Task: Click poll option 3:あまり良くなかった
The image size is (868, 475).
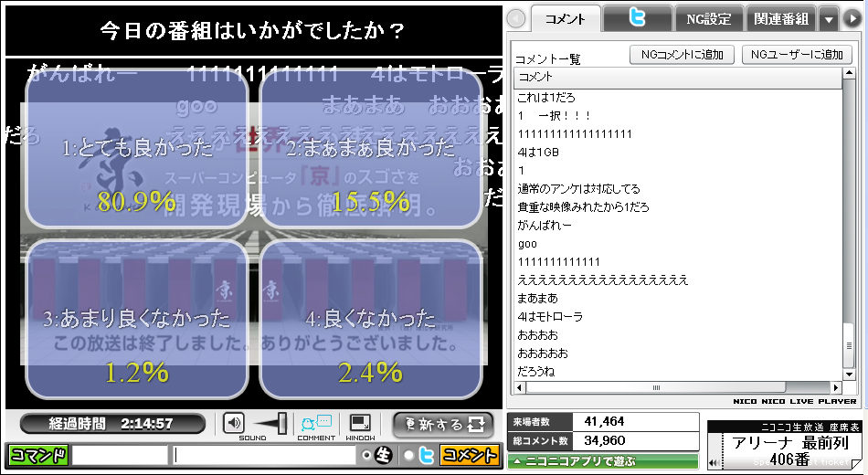Action: pos(137,319)
